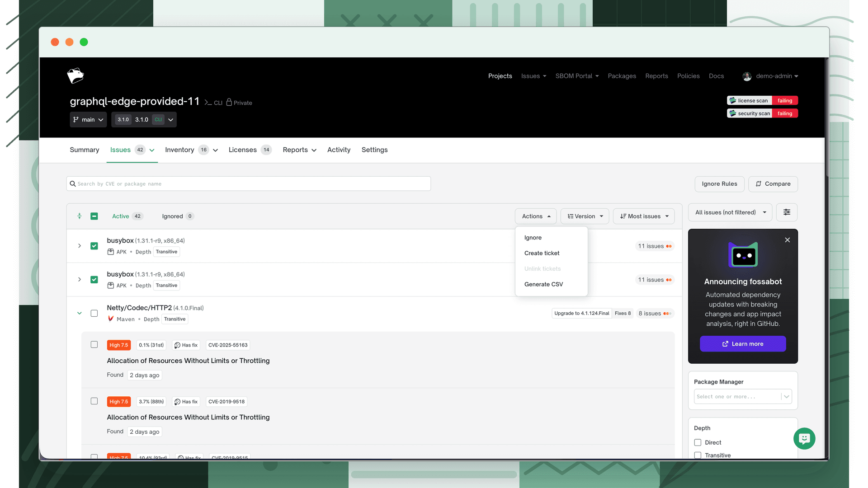This screenshot has width=868, height=488.
Task: Enable the Direct depth filter
Action: pos(698,443)
